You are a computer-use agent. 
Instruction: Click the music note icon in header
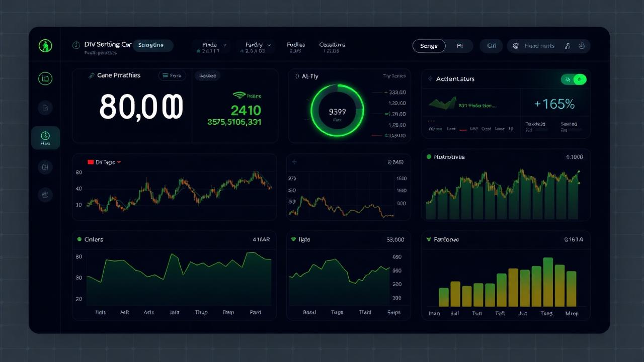[568, 46]
